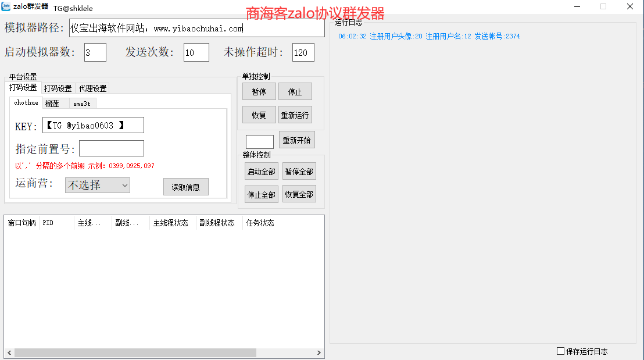Click the red hint text with 示例：0399,0925,097
Image resolution: width=644 pixels, height=360 pixels.
pyautogui.click(x=85, y=166)
